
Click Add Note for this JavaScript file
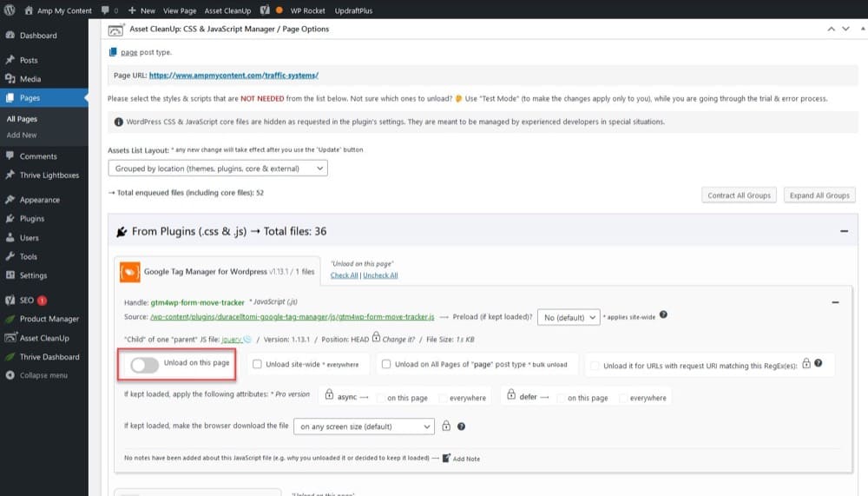click(461, 459)
